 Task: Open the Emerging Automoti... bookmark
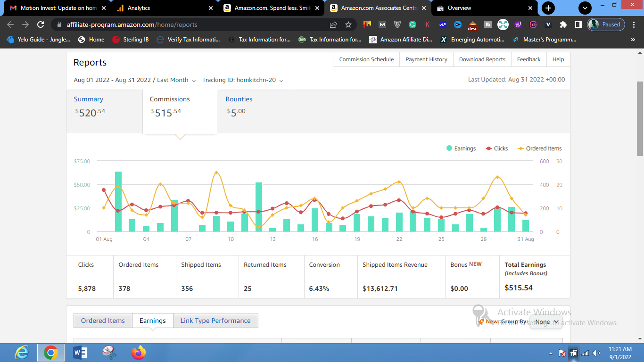[x=472, y=40]
